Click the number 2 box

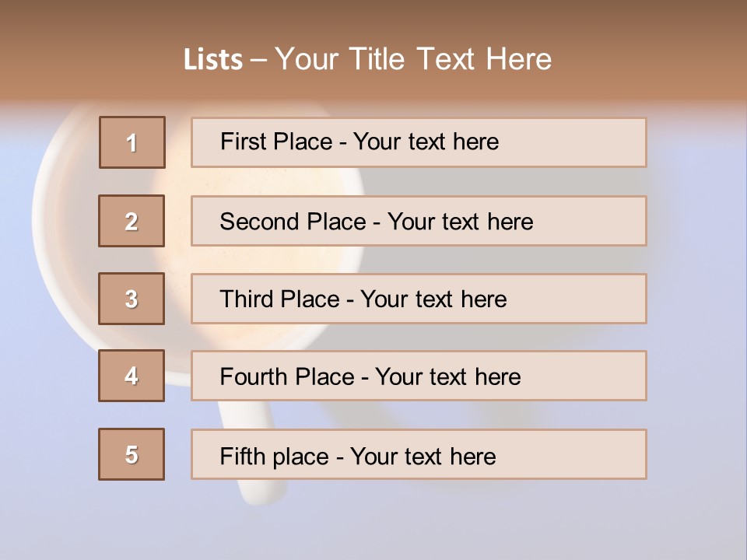point(132,221)
